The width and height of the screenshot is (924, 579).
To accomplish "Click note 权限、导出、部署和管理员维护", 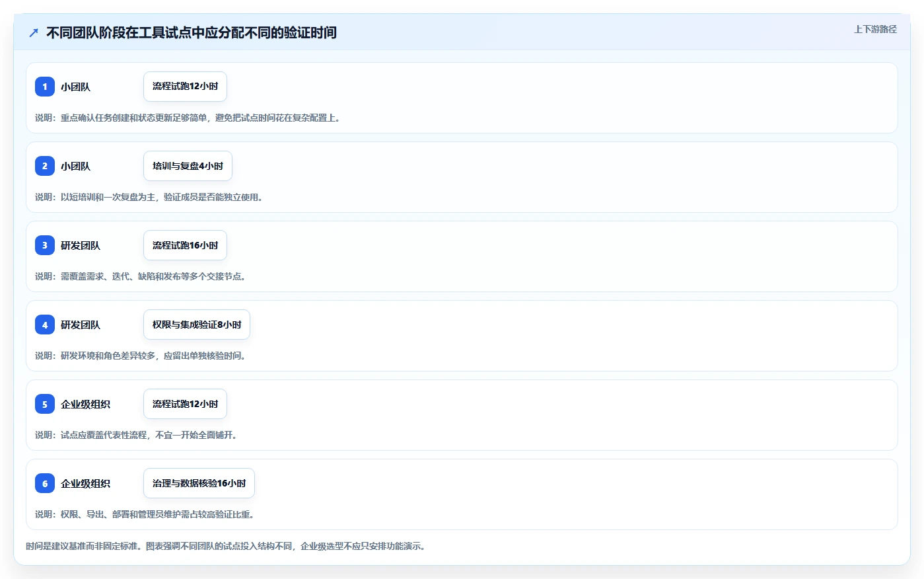I will [x=121, y=514].
